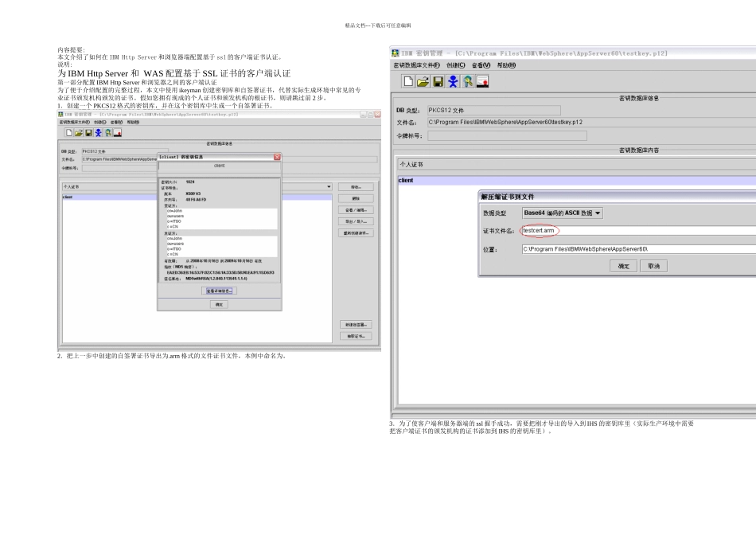Click the 抽取证书 extract certificate button
Image resolution: width=756 pixels, height=535 pixels.
[356, 336]
